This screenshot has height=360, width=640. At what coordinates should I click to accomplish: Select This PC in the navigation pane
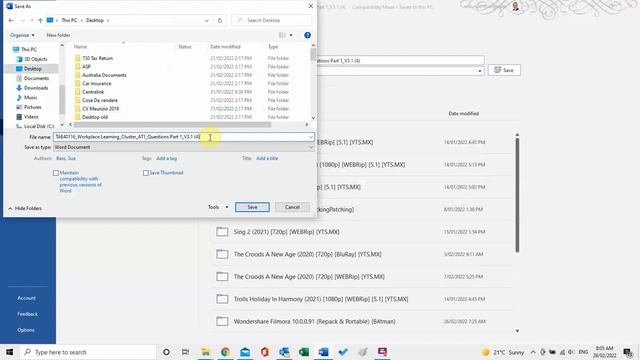pyautogui.click(x=29, y=49)
